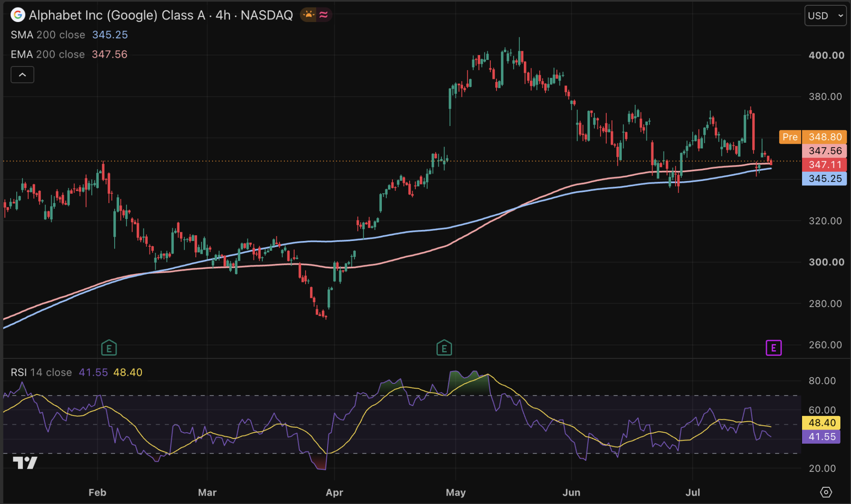
Task: Click the 400.00 price axis label
Action: [x=826, y=55]
